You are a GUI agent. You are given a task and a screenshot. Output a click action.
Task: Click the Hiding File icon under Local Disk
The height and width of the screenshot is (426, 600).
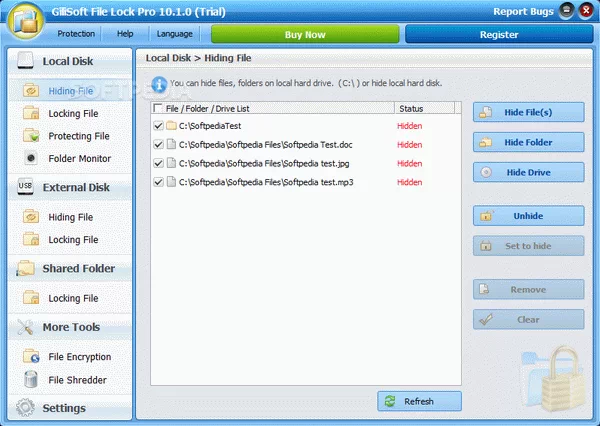[30, 91]
